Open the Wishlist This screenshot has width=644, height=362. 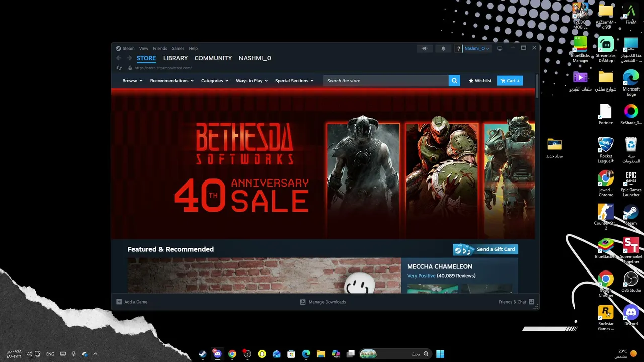[x=480, y=81]
